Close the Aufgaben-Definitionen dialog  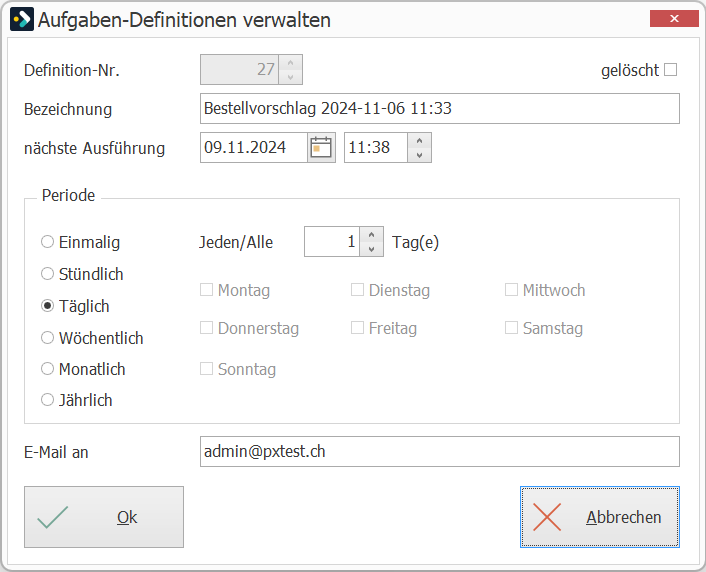point(674,18)
